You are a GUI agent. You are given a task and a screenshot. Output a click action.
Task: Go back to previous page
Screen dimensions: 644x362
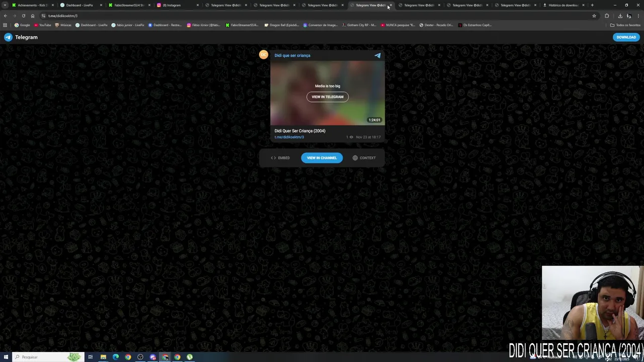tap(5, 16)
